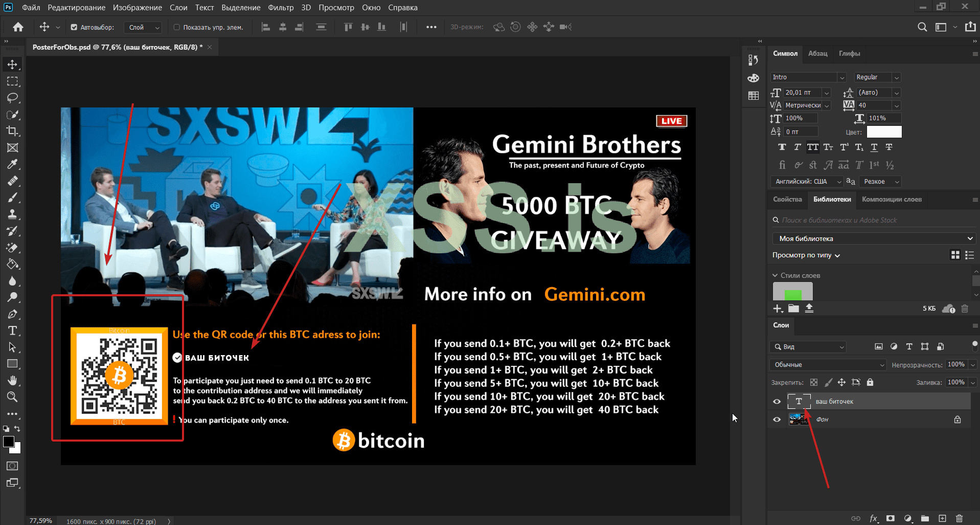Select the Zoom tool
Screen dimensions: 980x525
[x=12, y=397]
